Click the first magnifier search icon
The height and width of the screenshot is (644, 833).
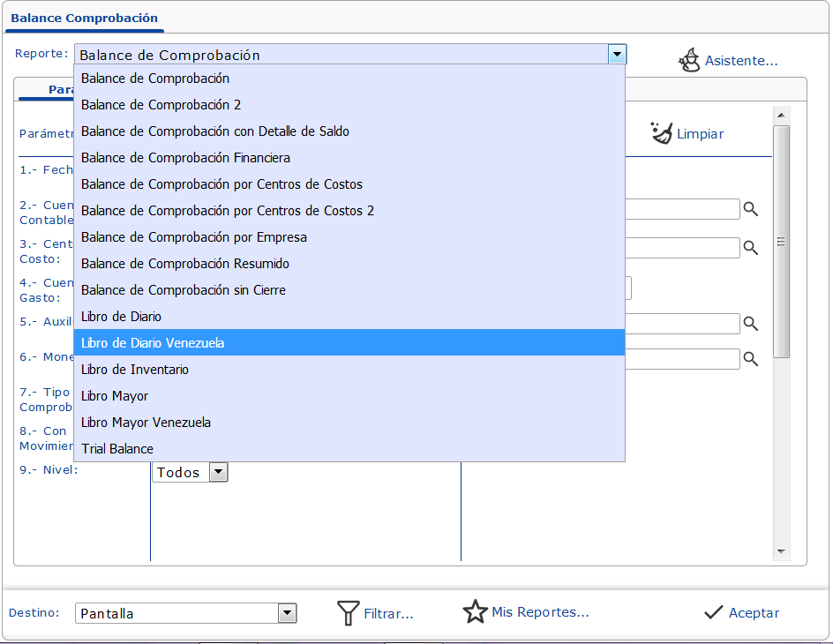[x=751, y=209]
